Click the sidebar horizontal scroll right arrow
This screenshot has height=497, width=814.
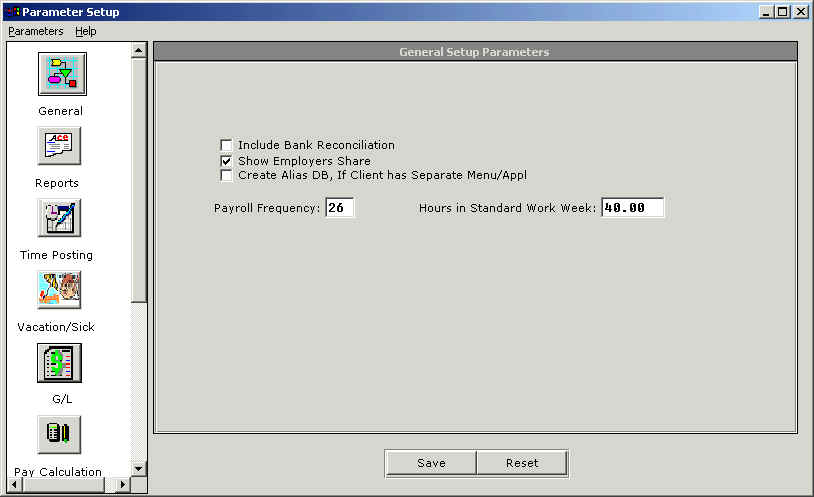[123, 485]
